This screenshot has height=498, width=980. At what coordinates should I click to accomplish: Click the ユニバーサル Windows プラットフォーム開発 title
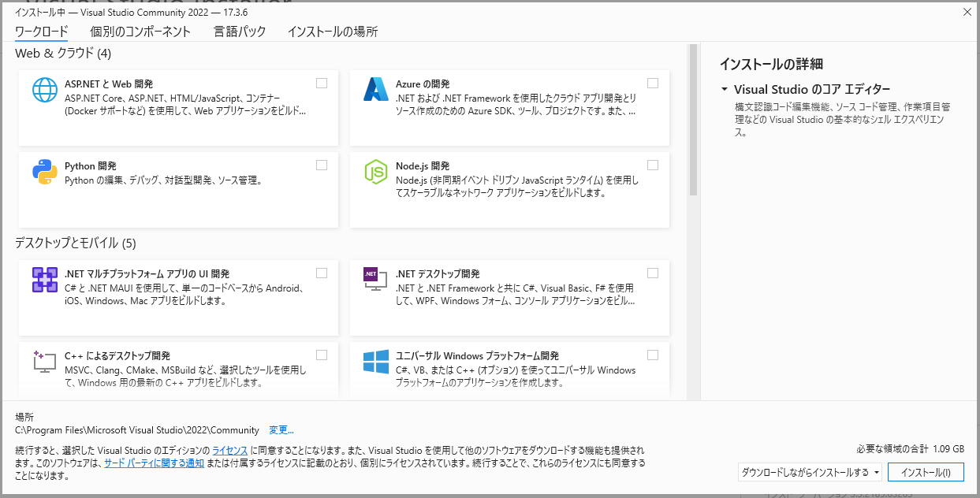477,355
